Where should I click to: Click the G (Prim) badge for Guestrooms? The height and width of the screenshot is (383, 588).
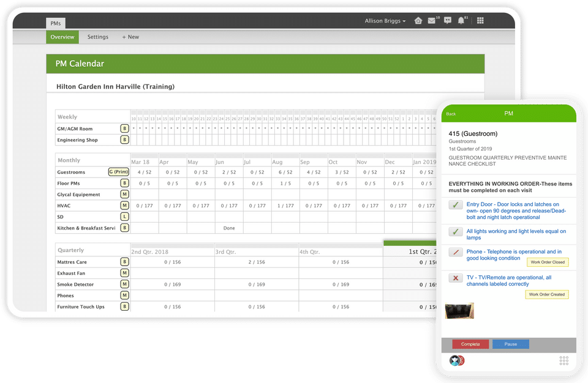click(x=118, y=172)
